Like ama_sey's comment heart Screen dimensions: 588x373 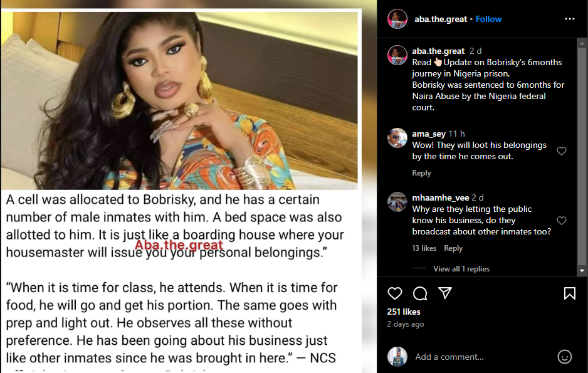562,150
